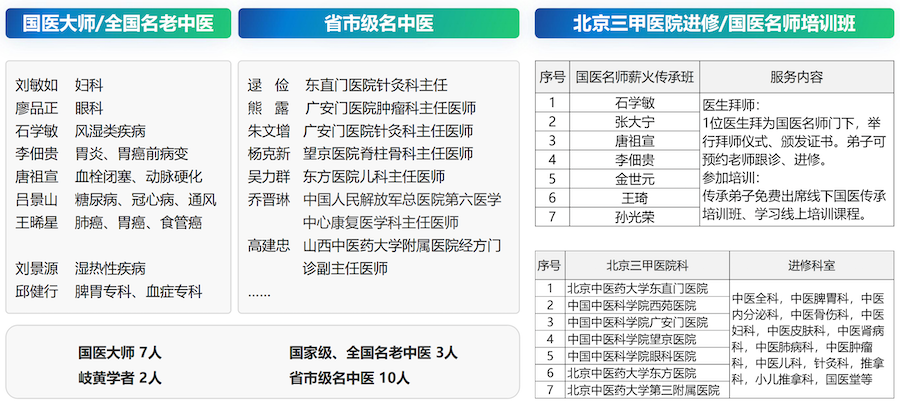900x403 pixels.
Task: Click the summary 国医大师 7人
Action: click(x=119, y=352)
